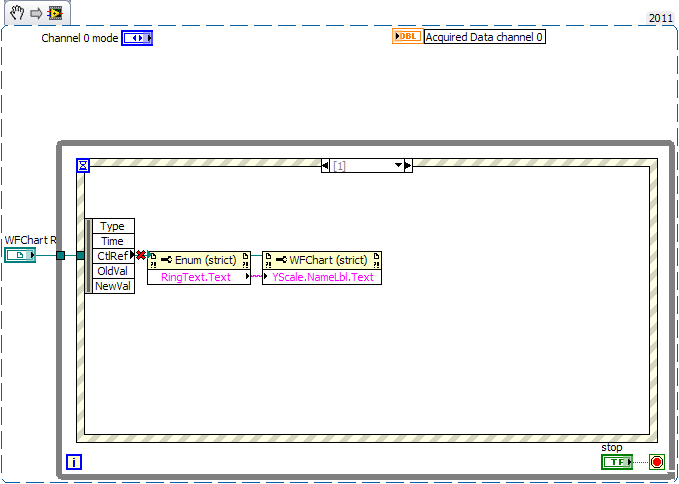Select the Channel 0 mode enum terminal
The image size is (679, 484).
pyautogui.click(x=137, y=38)
